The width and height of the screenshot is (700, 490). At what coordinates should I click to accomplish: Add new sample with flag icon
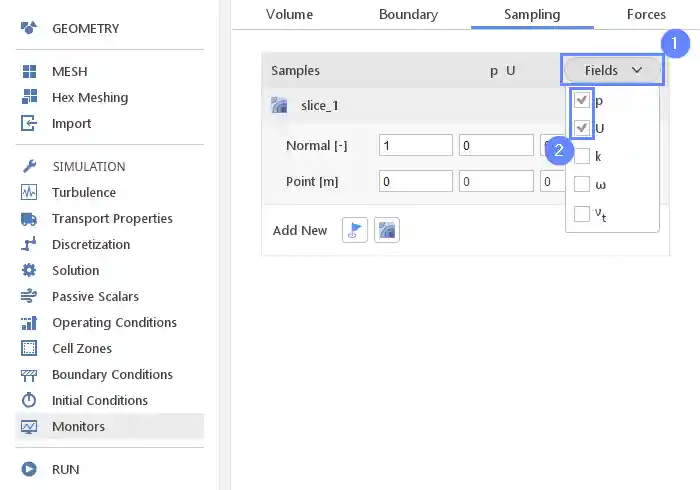355,230
